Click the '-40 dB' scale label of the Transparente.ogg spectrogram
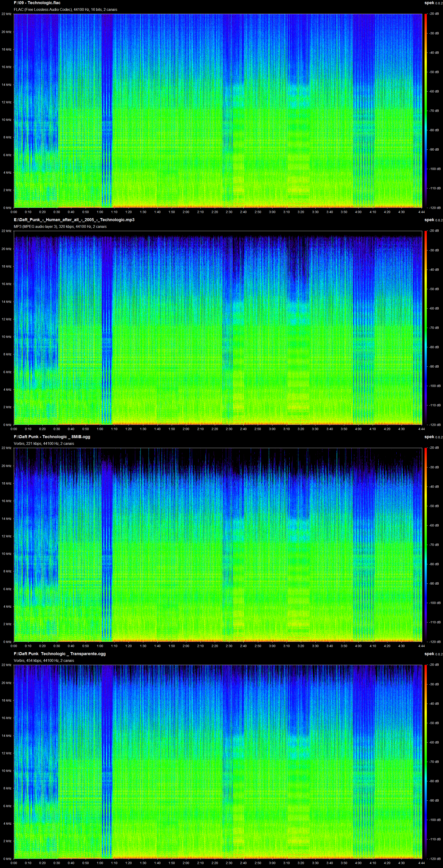 [x=434, y=704]
